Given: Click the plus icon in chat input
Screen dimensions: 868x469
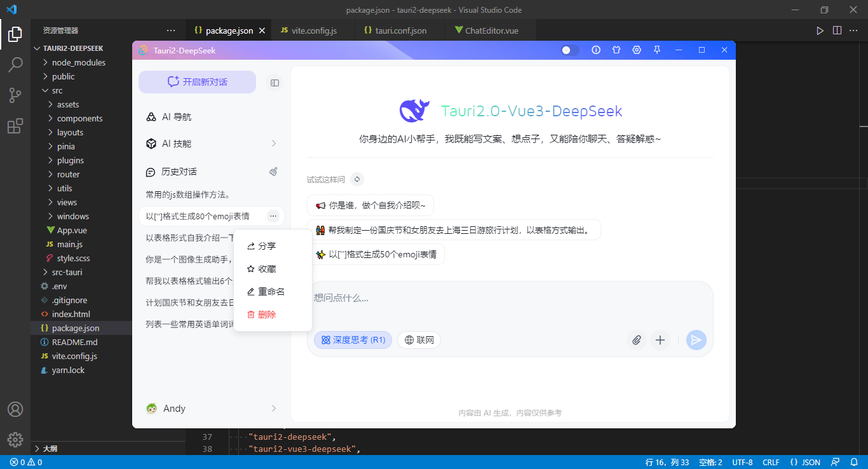Looking at the screenshot, I should [x=660, y=340].
